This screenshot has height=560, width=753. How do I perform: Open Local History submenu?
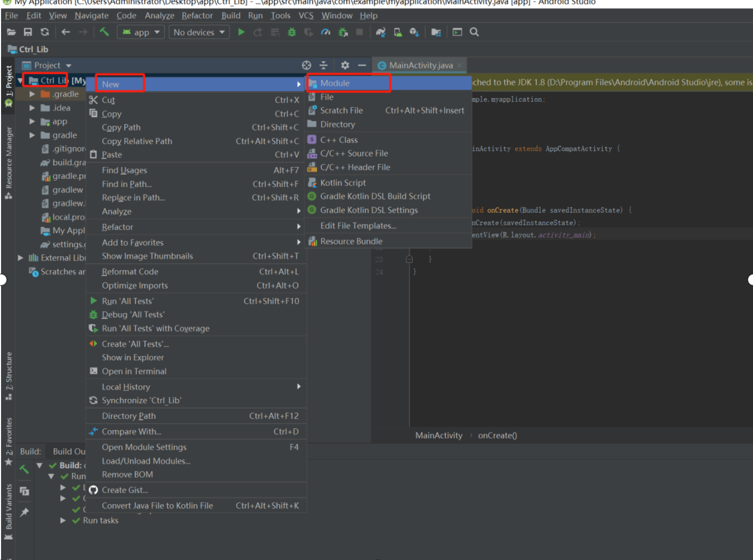196,386
